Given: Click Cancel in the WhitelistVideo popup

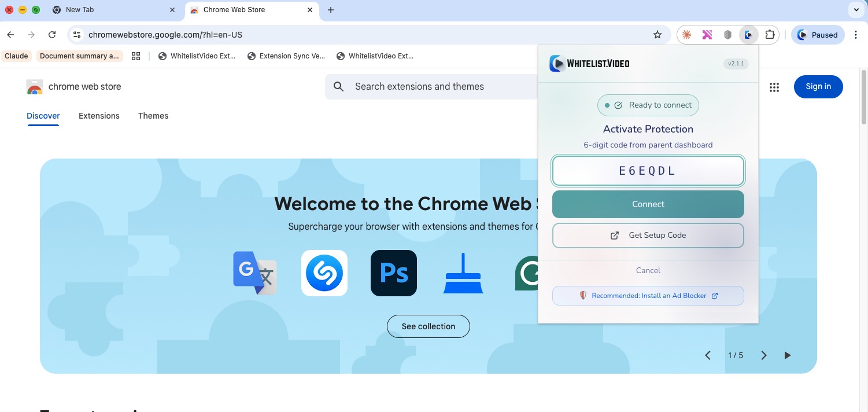Looking at the screenshot, I should [648, 270].
